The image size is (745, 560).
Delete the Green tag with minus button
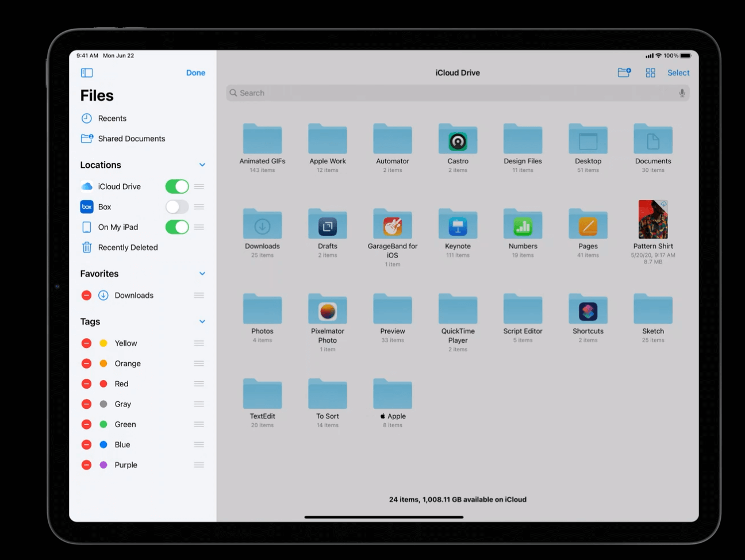pos(87,424)
